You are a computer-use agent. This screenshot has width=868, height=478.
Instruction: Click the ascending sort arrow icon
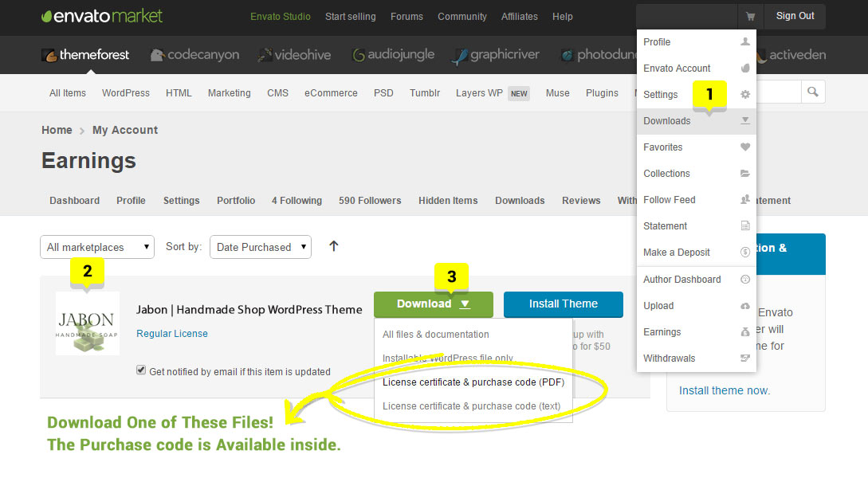point(333,246)
